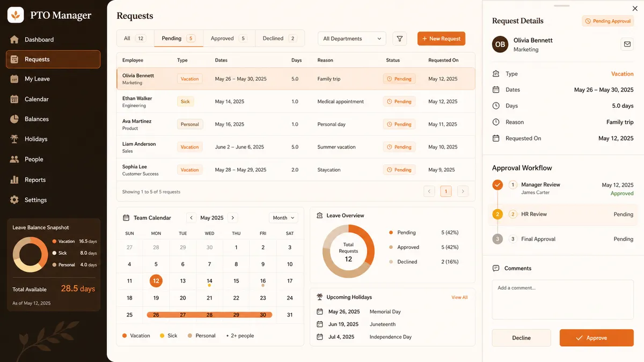
Task: Click Pending status badge in Sophia Lee row
Action: [399, 170]
